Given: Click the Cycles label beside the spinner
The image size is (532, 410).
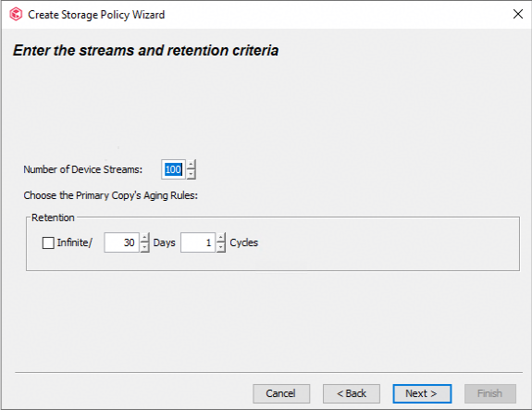Looking at the screenshot, I should point(244,242).
